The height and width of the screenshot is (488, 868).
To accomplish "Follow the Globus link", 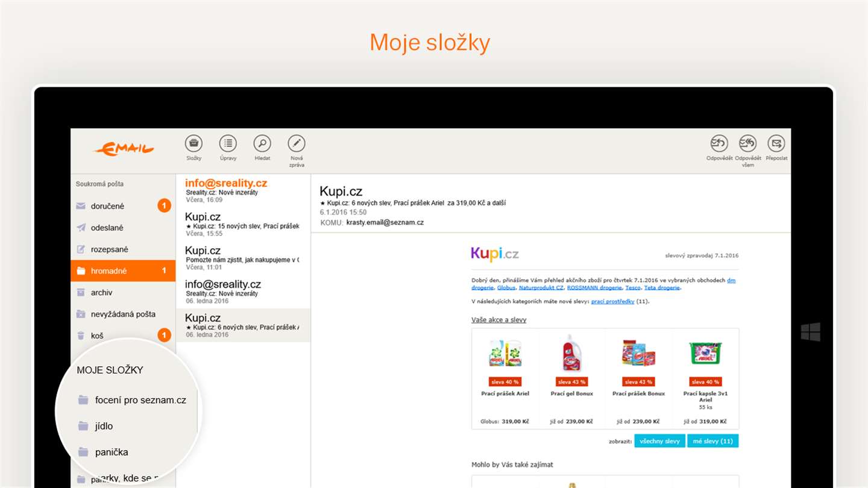I will 506,287.
